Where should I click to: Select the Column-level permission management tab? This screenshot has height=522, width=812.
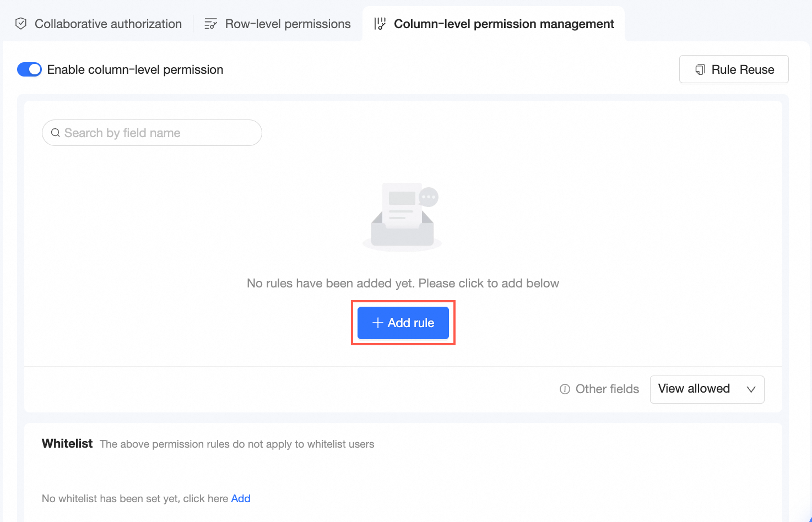pyautogui.click(x=504, y=24)
